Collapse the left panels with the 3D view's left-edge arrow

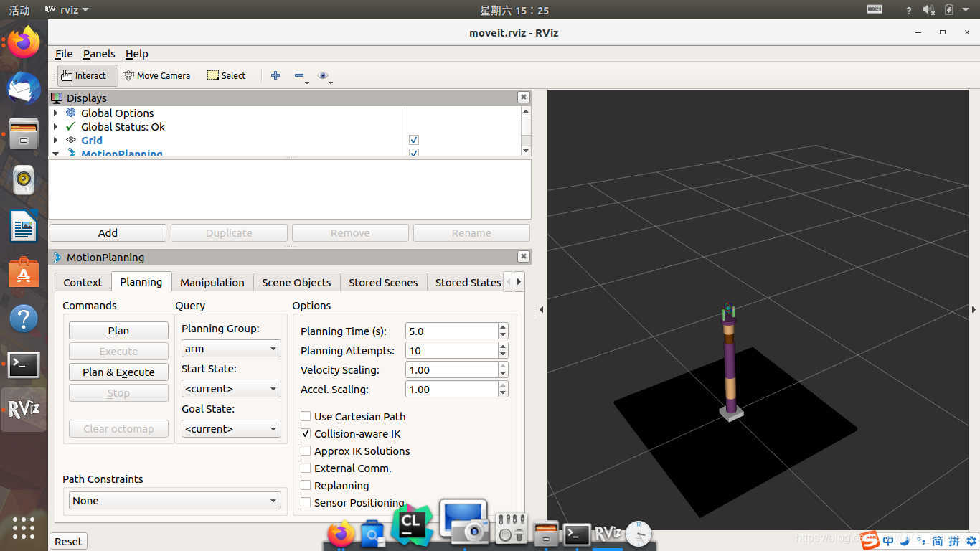tap(541, 310)
